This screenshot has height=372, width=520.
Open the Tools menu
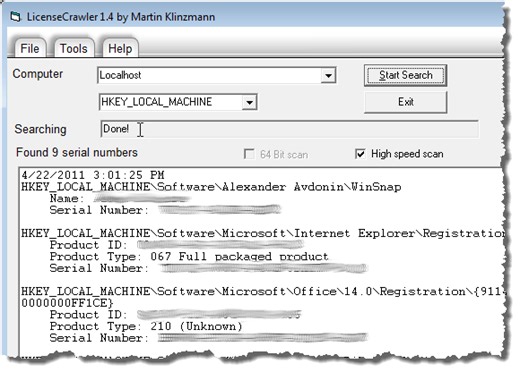pos(74,49)
